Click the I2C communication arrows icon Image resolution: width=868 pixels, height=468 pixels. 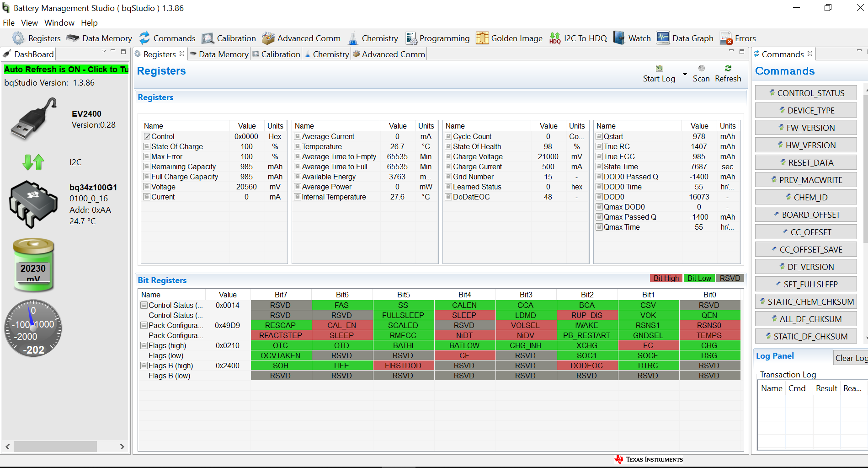(33, 162)
